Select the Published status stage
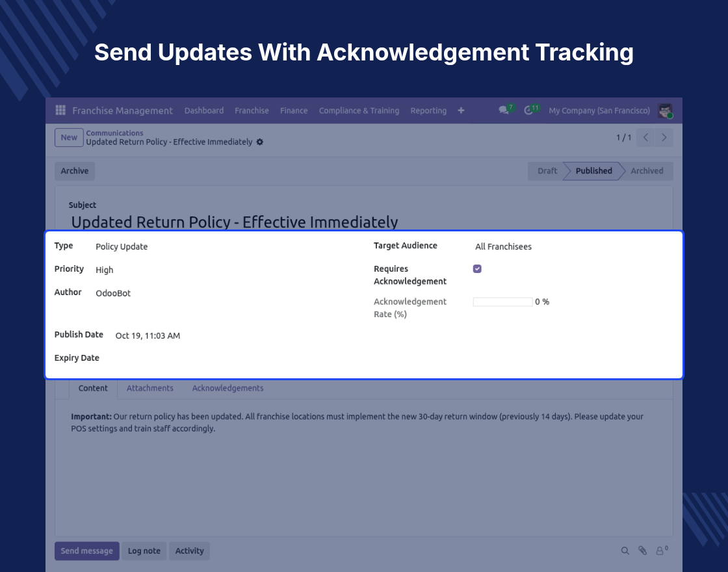728x572 pixels. click(x=594, y=171)
